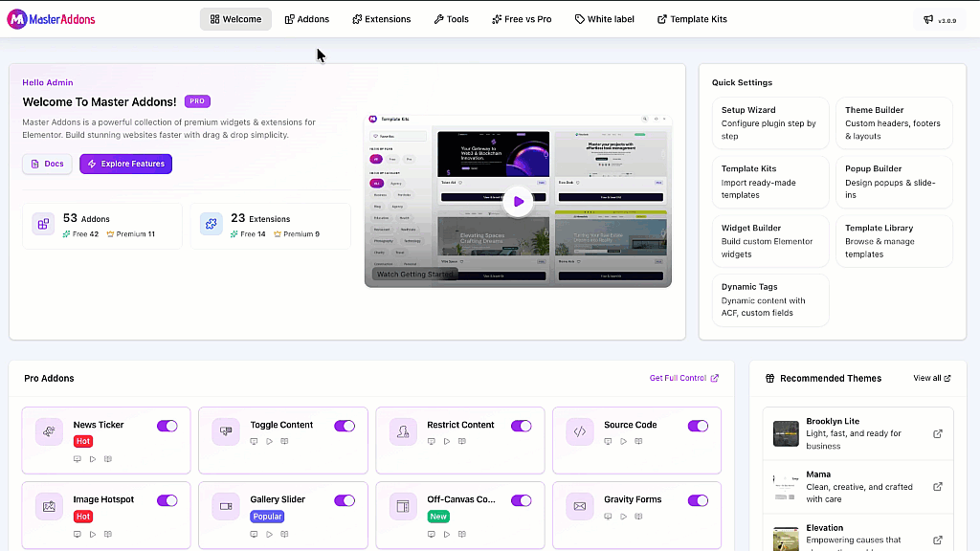
Task: Switch to the Addons tab
Action: point(307,19)
